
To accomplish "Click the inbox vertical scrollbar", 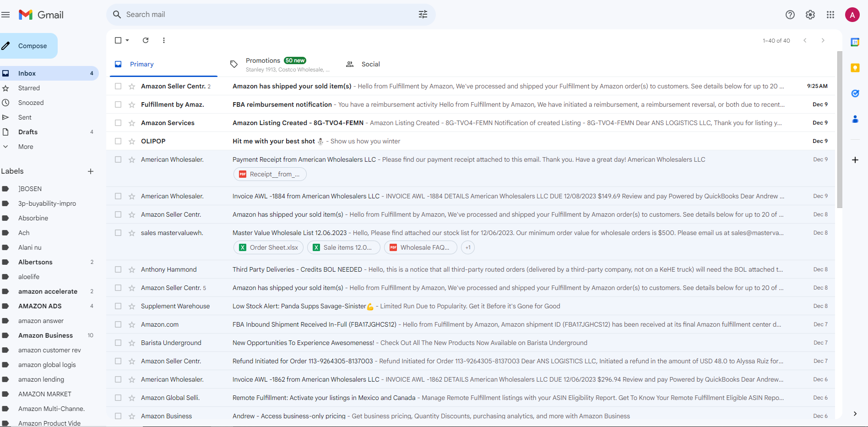I will tap(840, 130).
